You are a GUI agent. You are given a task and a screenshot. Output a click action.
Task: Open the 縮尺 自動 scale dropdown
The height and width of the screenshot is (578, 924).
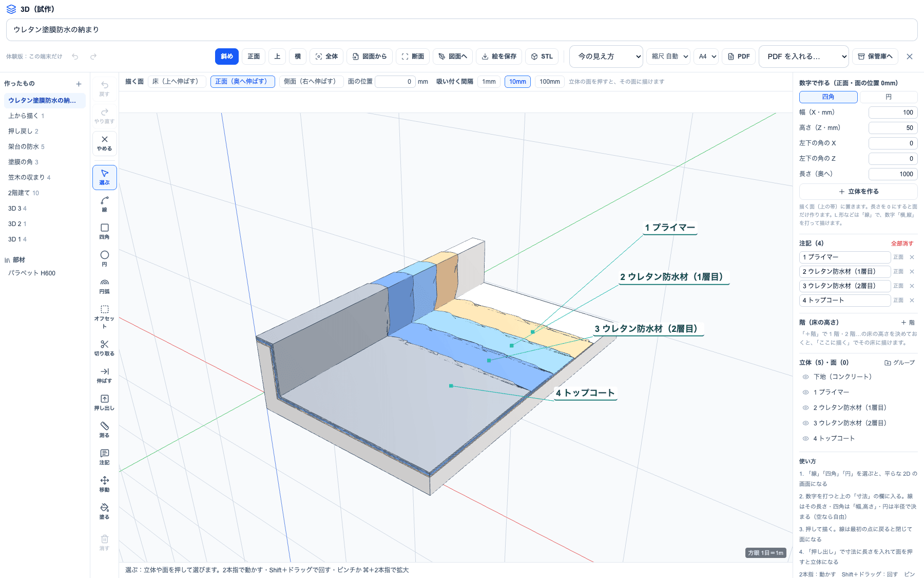pyautogui.click(x=668, y=57)
